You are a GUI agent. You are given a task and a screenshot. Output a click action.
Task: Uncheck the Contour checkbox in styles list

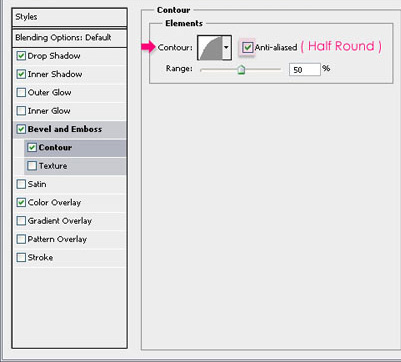[x=32, y=147]
